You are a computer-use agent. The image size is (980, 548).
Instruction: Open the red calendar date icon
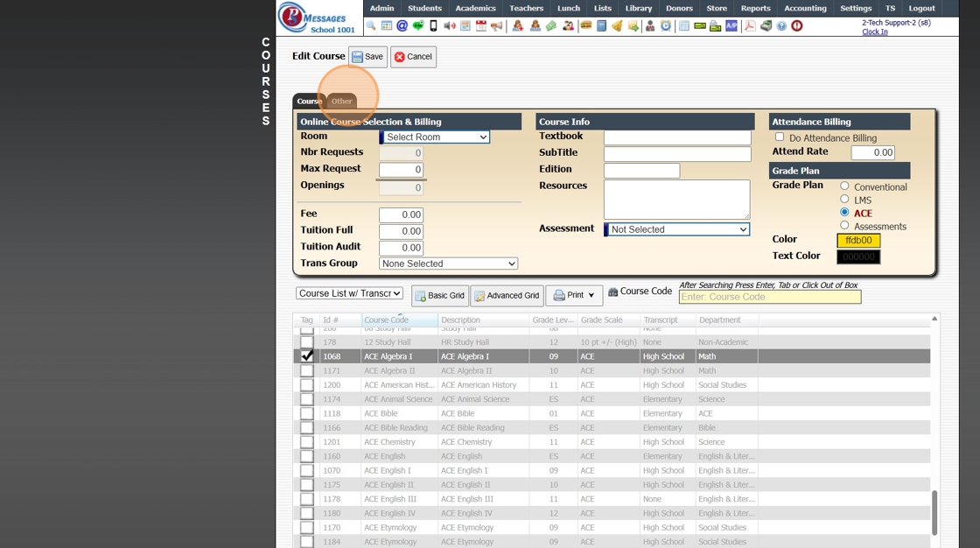point(480,25)
